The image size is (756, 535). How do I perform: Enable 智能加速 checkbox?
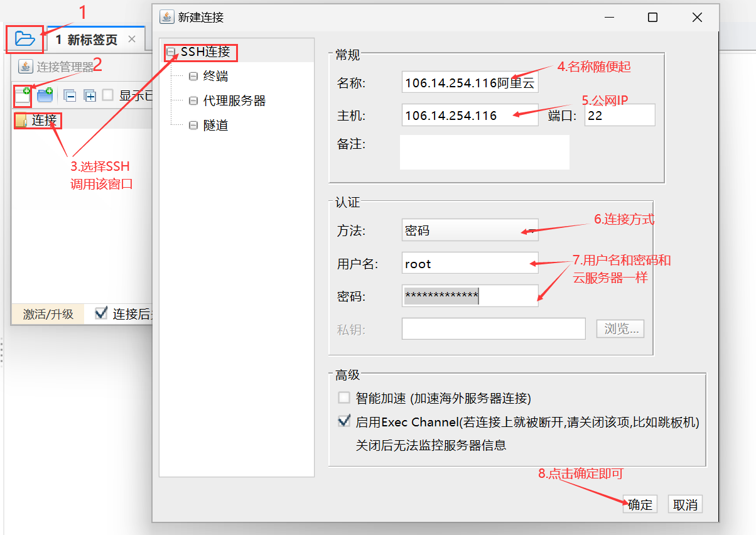point(343,397)
